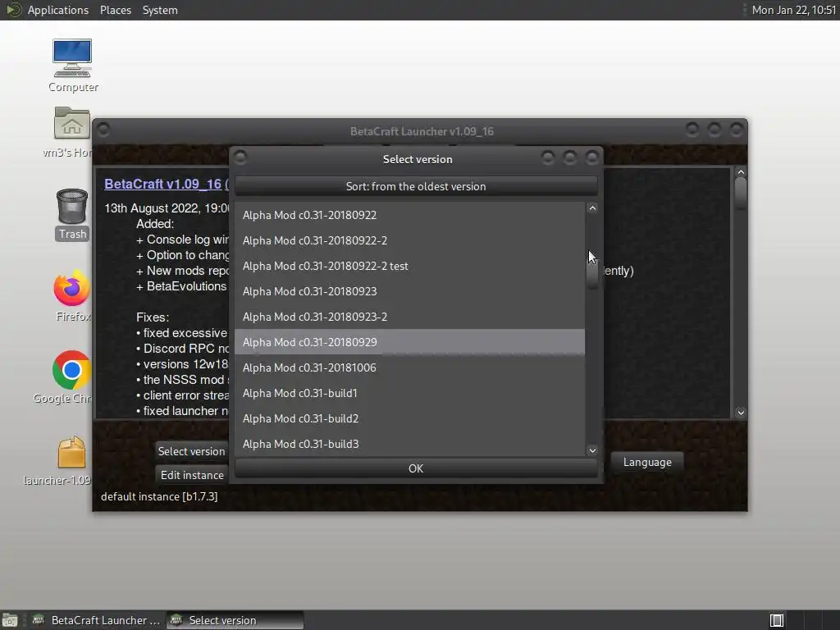Select Alpha Mod c0.31-20180922-2 test
Screen dimensions: 840x630
[x=410, y=266]
